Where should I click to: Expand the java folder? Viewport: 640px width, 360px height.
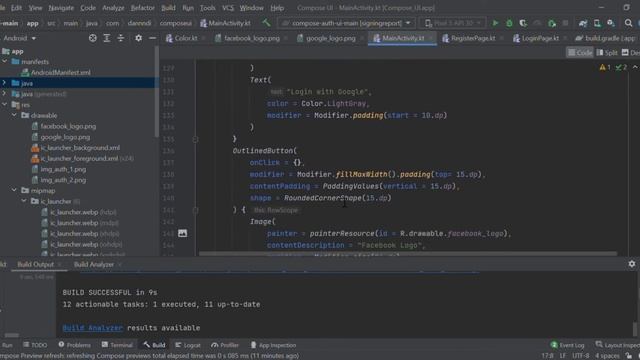point(4,83)
